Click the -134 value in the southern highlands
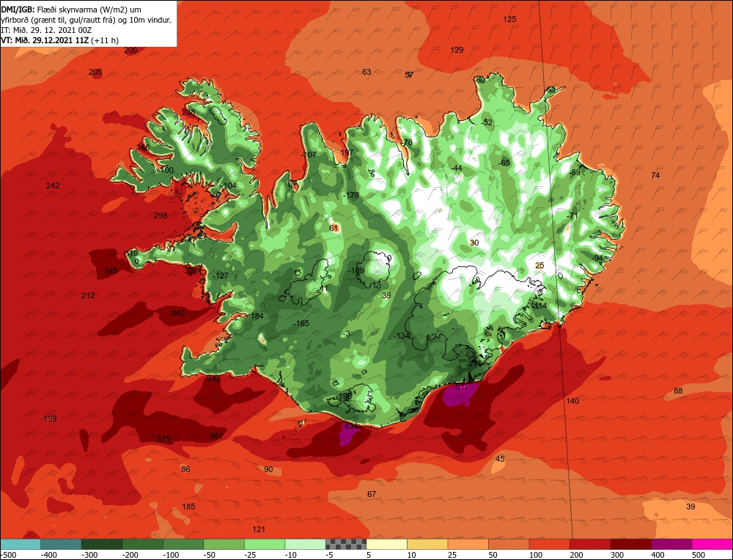 (402, 336)
